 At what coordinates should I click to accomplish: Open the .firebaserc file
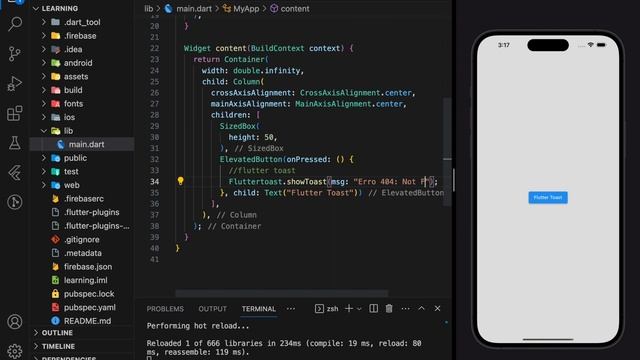click(x=84, y=198)
